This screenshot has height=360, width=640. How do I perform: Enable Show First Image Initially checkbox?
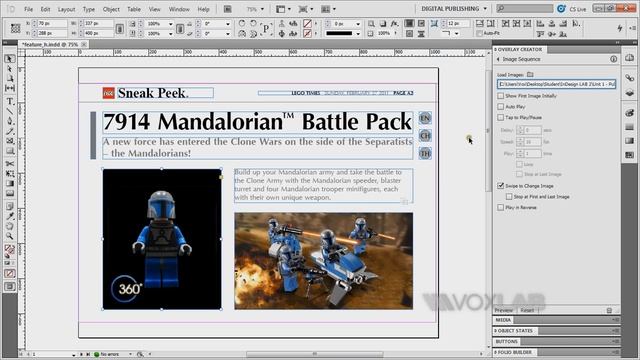point(501,96)
